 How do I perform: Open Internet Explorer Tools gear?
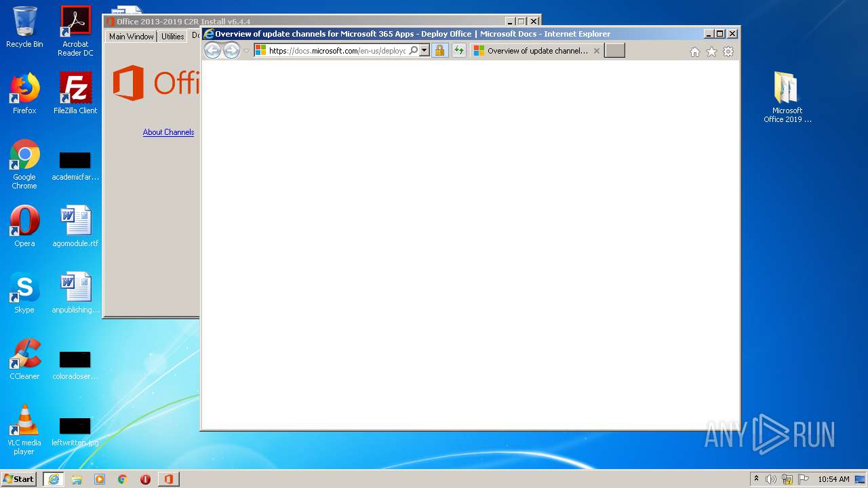pos(728,52)
